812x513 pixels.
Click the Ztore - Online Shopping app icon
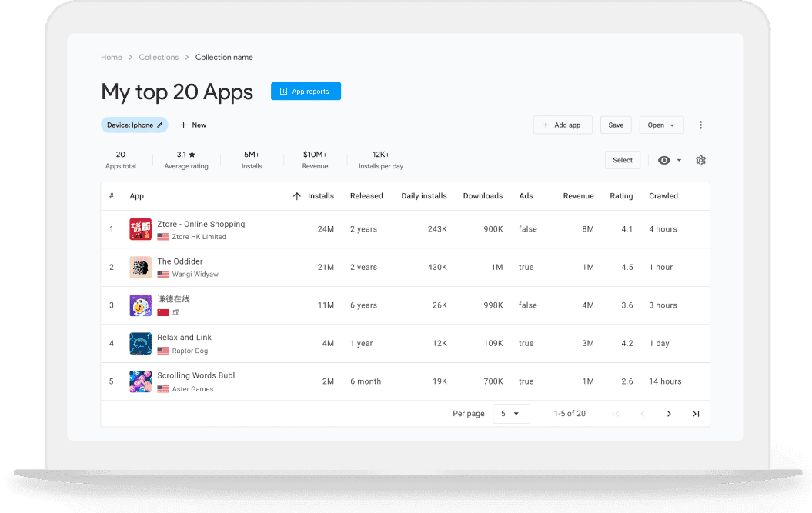(x=140, y=229)
